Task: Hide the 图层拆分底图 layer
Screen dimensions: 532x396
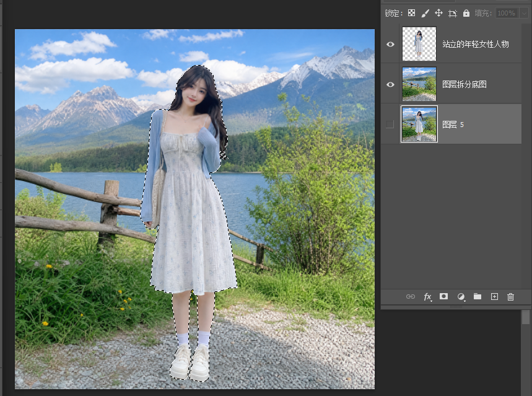Action: 391,84
